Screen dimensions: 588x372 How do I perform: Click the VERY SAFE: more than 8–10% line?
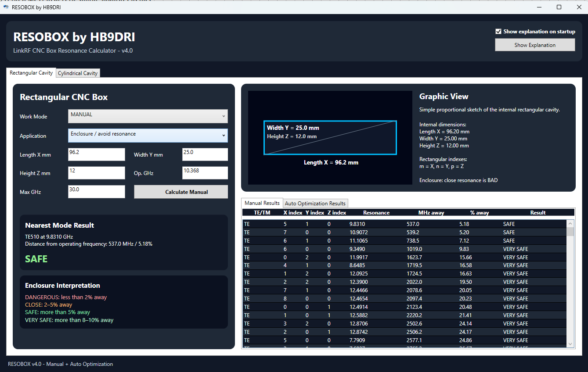point(69,320)
